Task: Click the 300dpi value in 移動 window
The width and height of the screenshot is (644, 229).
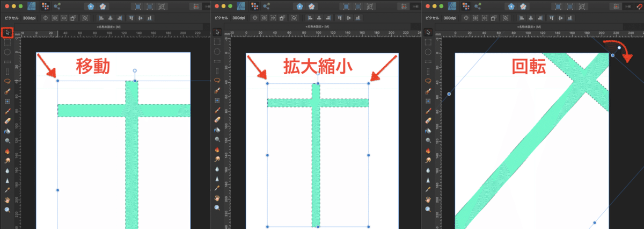Action: [x=29, y=18]
